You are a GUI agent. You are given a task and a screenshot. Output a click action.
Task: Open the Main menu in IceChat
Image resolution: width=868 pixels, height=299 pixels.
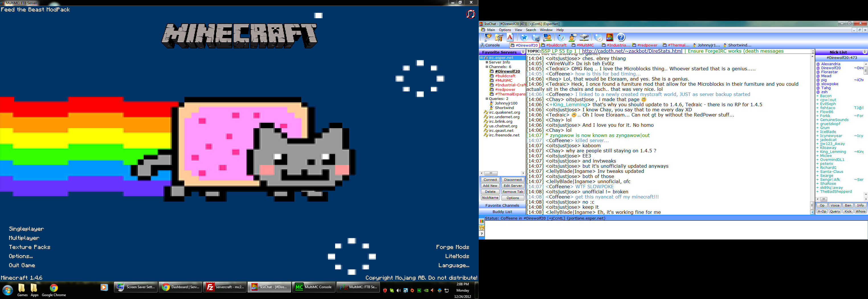click(491, 30)
